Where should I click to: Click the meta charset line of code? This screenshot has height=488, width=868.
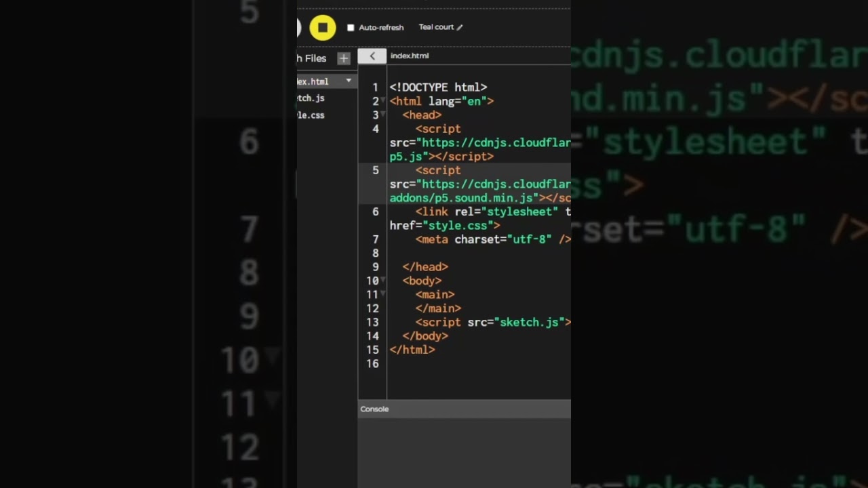(493, 239)
